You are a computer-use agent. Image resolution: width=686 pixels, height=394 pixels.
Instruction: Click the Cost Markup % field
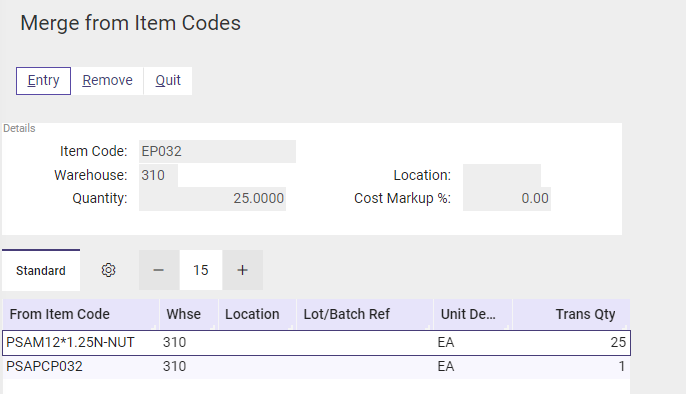click(x=507, y=199)
